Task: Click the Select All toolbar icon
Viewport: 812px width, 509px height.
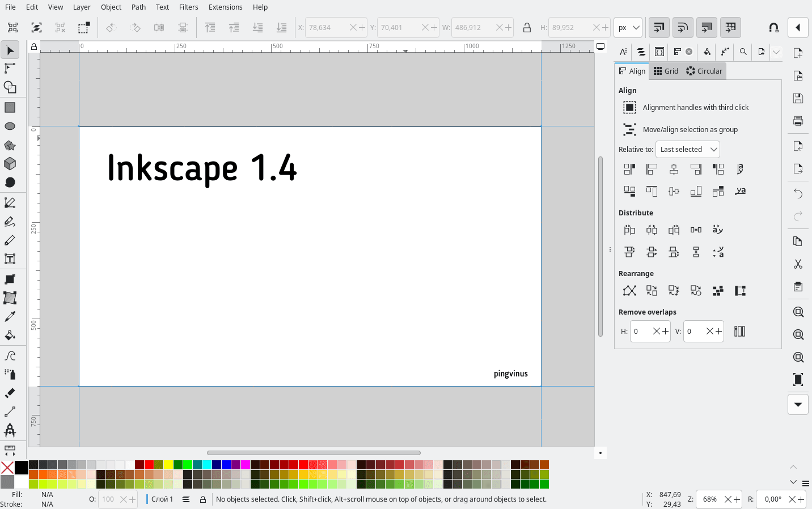Action: [x=12, y=27]
